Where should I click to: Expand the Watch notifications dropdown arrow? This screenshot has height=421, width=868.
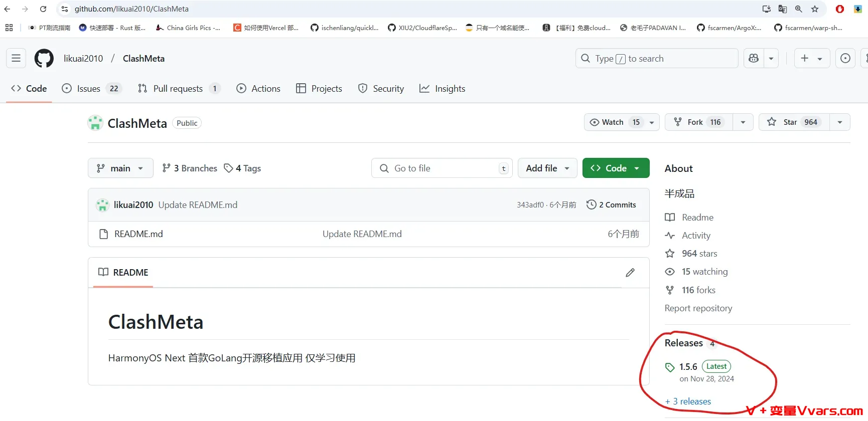click(x=652, y=122)
